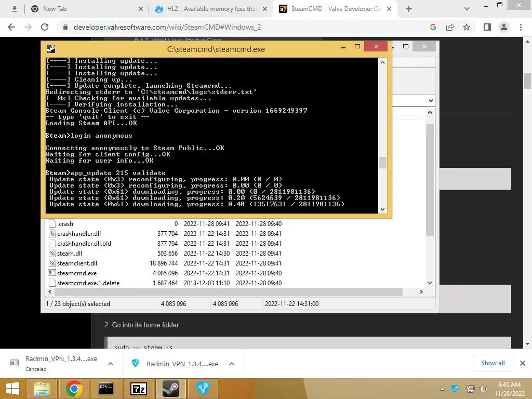Close the New Tab tab
This screenshot has width=532, height=399.
[x=141, y=9]
